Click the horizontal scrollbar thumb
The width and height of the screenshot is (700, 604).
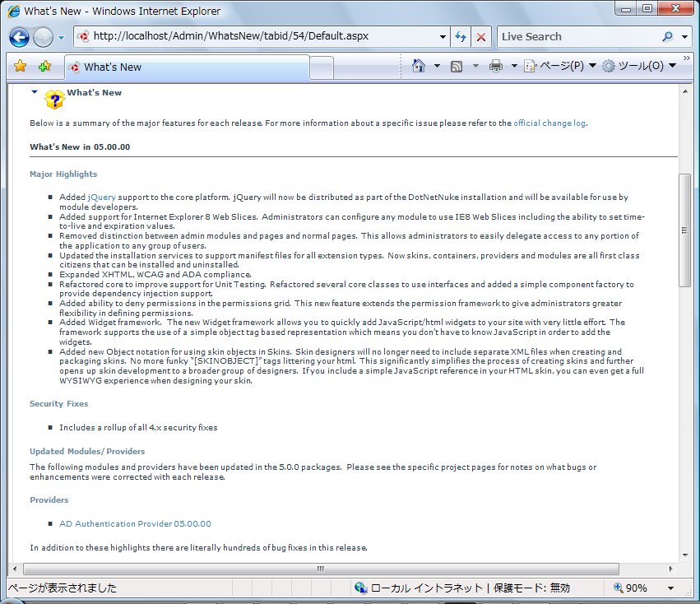pos(321,569)
